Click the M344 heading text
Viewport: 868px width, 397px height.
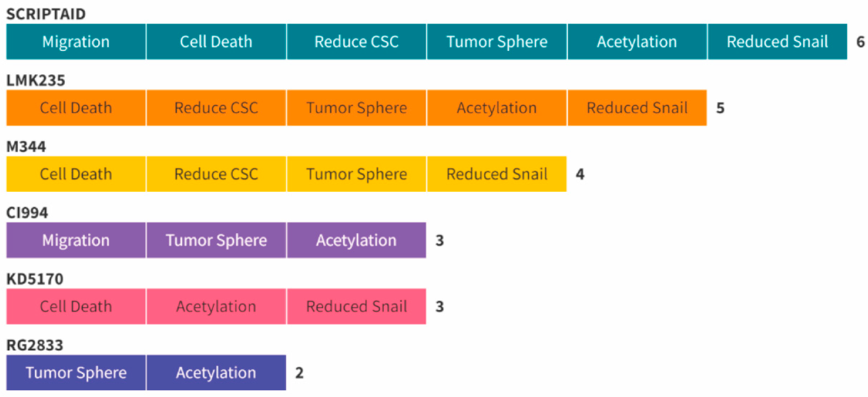26,147
